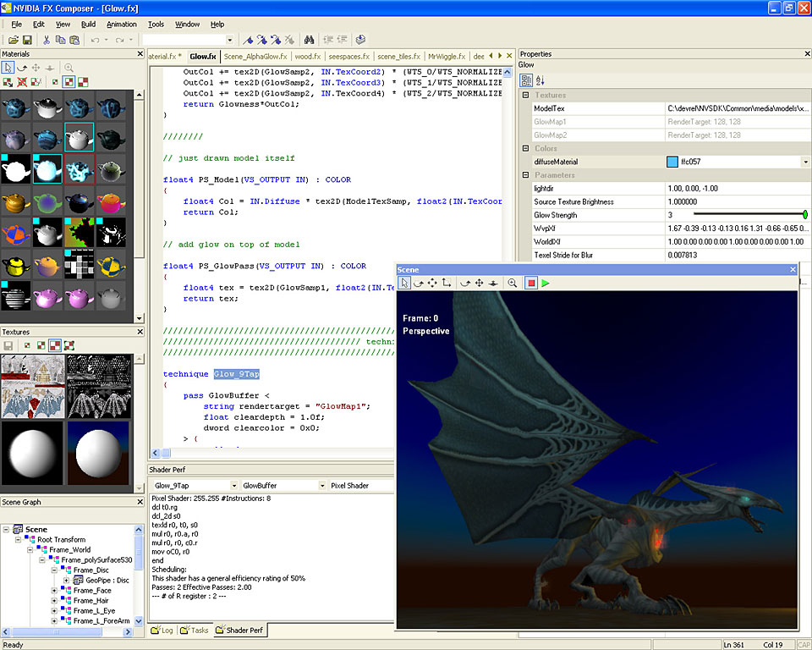Image resolution: width=812 pixels, height=650 pixels.
Task: Open the Animation menu
Action: [x=122, y=25]
